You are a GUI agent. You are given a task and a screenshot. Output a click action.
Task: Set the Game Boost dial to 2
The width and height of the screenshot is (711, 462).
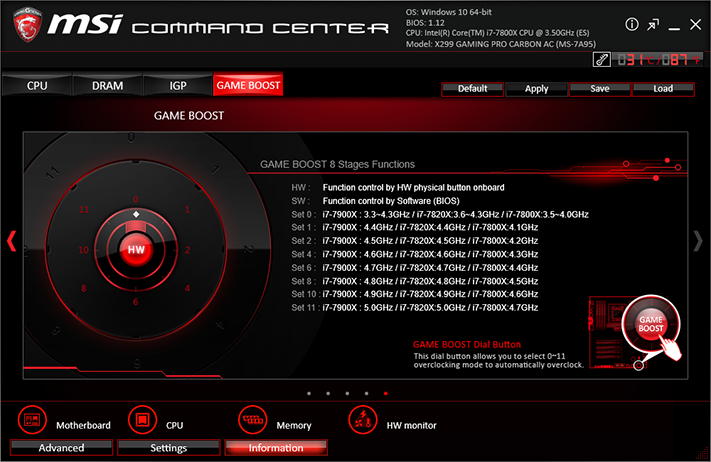coord(187,250)
